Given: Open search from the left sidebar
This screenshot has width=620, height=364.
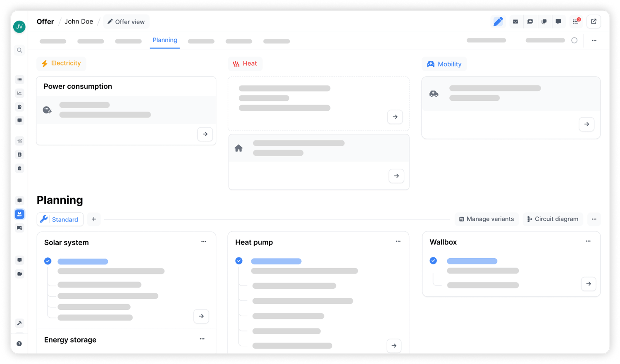Looking at the screenshot, I should [19, 50].
